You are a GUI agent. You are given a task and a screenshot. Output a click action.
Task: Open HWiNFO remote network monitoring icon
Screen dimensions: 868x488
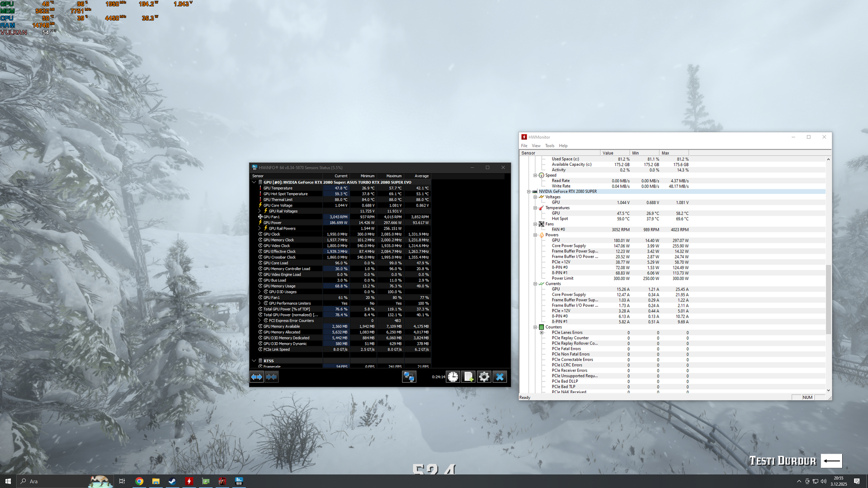pyautogui.click(x=409, y=377)
